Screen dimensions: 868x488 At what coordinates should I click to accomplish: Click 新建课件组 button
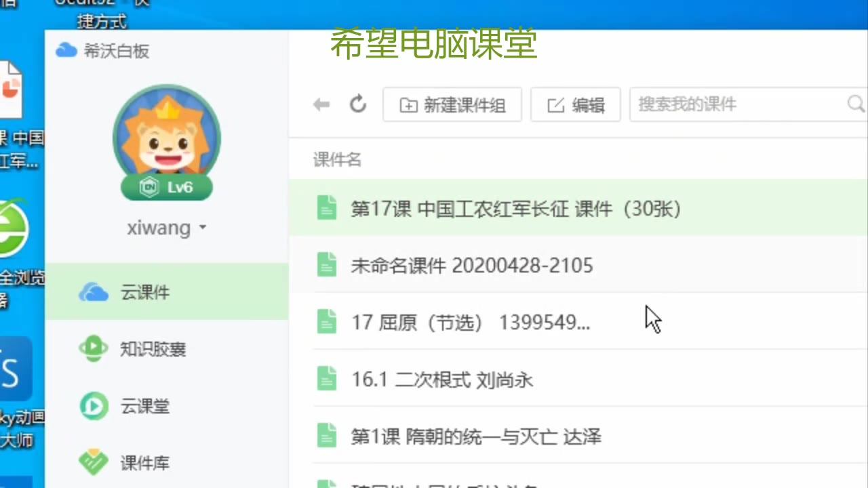tap(452, 105)
